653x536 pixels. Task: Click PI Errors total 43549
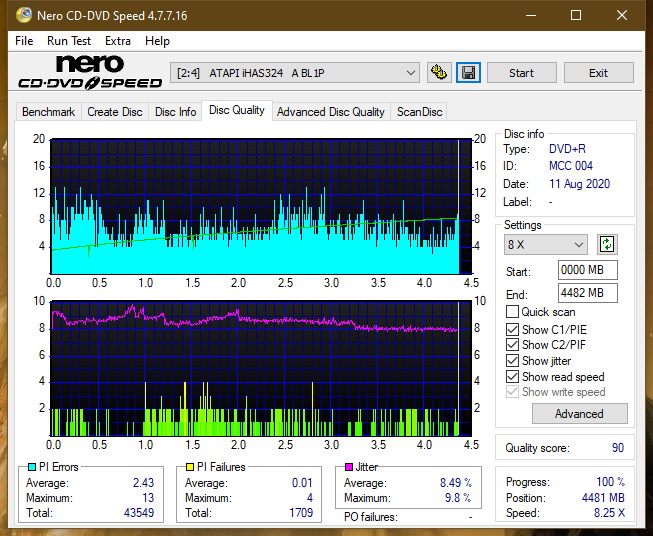(139, 513)
